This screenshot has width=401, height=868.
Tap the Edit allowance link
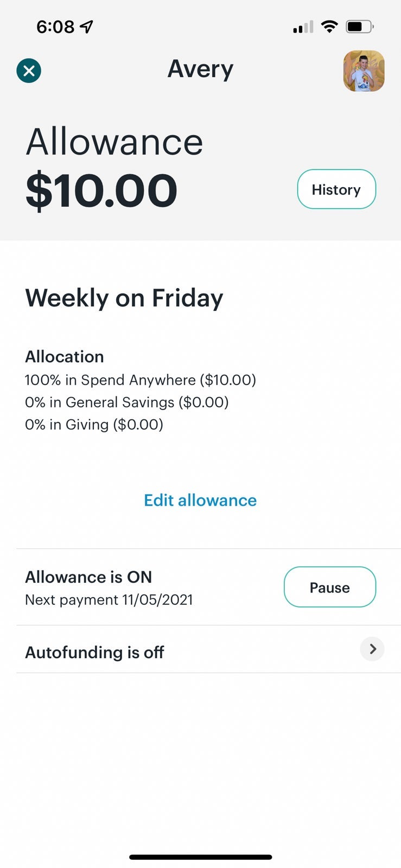coord(200,500)
